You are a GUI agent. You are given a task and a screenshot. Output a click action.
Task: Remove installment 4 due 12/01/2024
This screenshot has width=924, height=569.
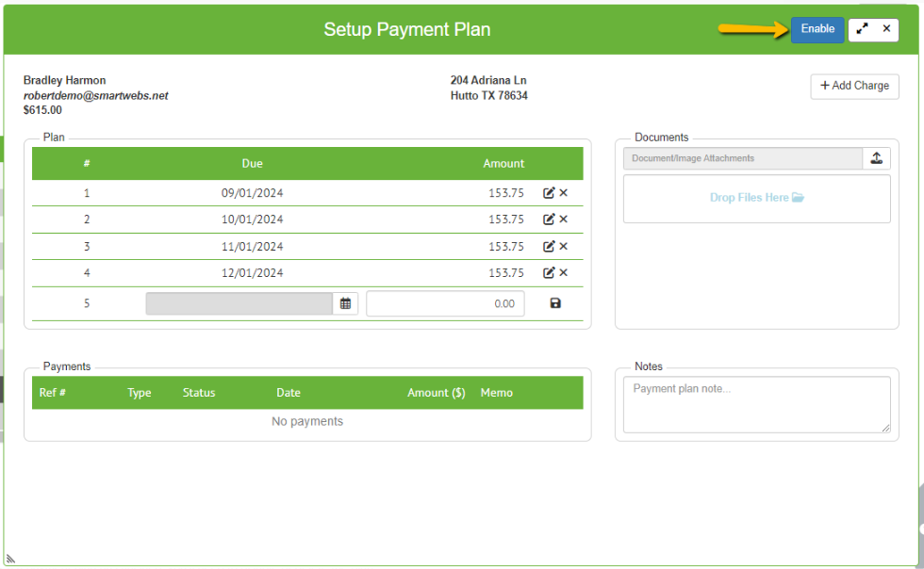click(564, 272)
